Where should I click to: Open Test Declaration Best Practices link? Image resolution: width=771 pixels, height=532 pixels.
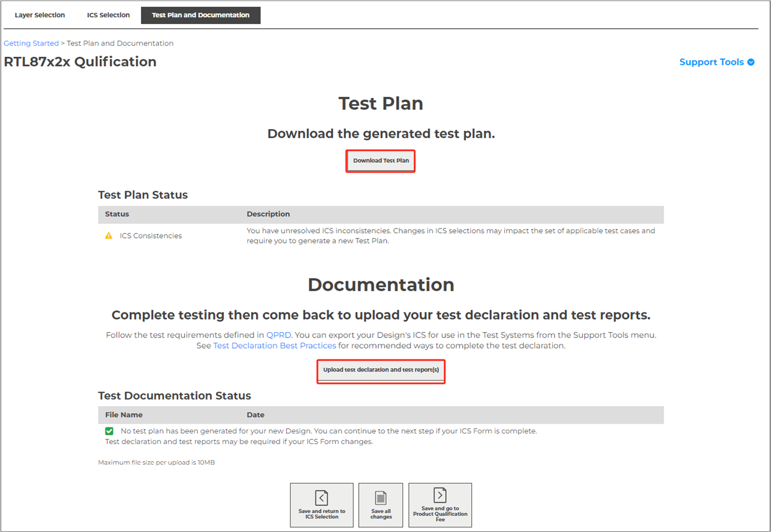(x=275, y=345)
